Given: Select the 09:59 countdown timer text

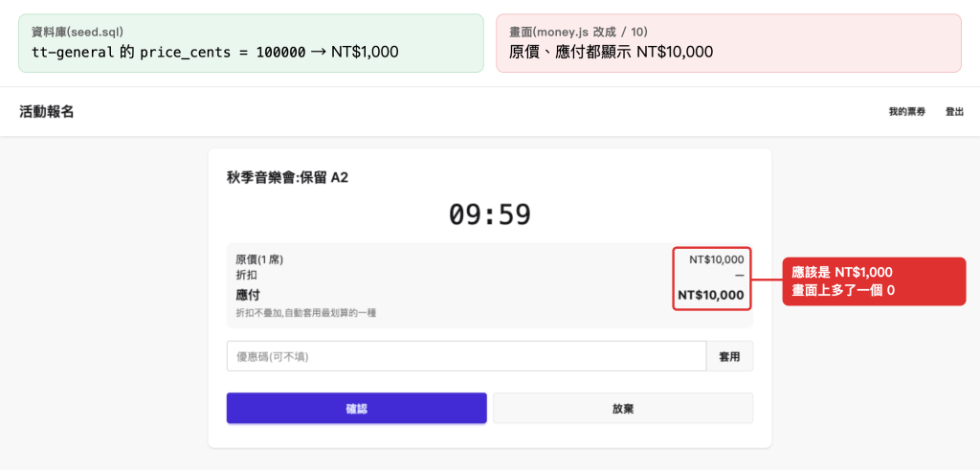Looking at the screenshot, I should tap(490, 215).
